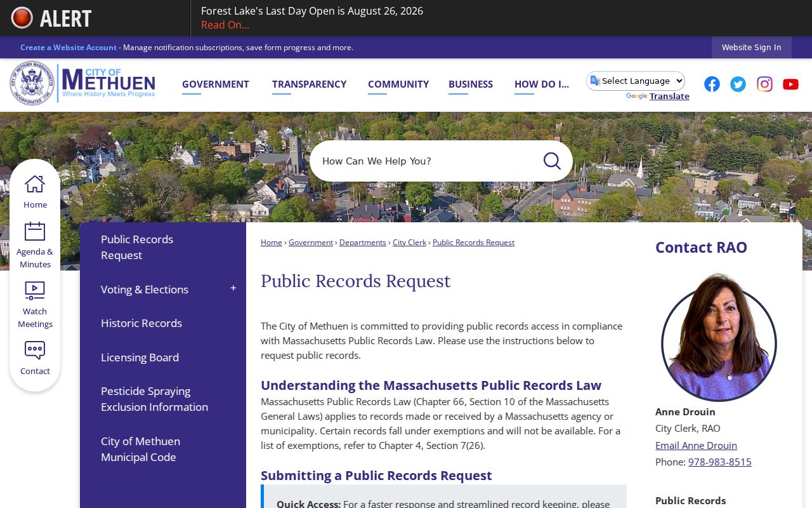The height and width of the screenshot is (508, 812).
Task: Click Email Anne Drouin link
Action: 696,445
